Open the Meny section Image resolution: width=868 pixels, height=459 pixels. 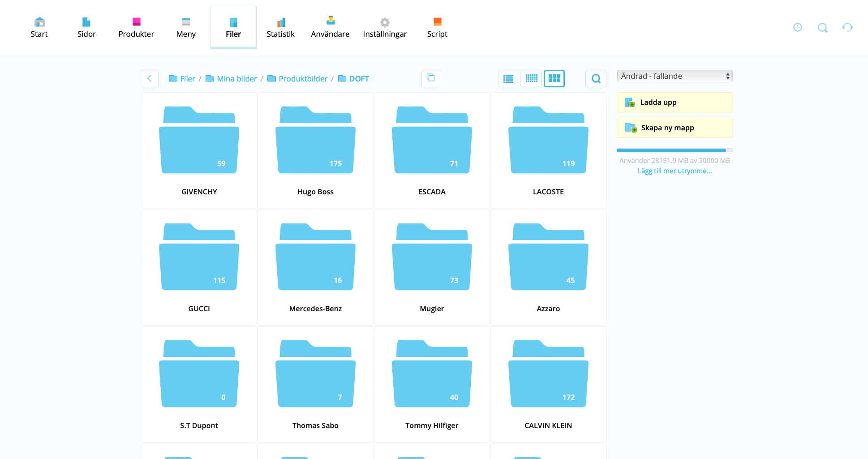coord(186,27)
